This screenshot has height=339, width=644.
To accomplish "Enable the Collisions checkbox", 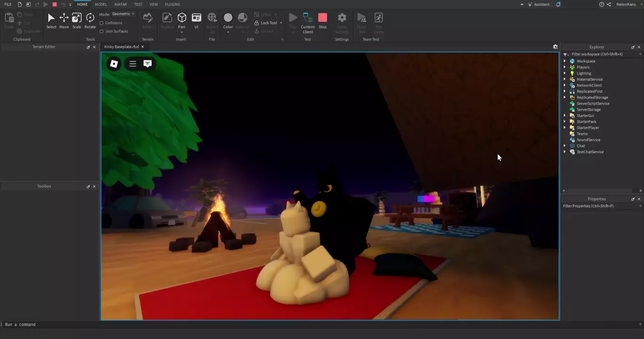I will pyautogui.click(x=102, y=23).
